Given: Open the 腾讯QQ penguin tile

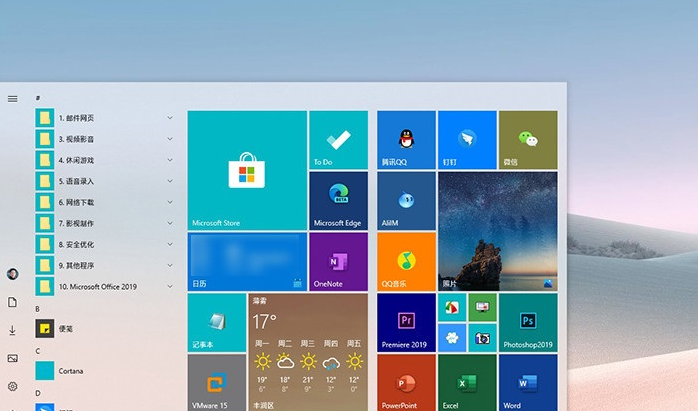Looking at the screenshot, I should pyautogui.click(x=406, y=140).
